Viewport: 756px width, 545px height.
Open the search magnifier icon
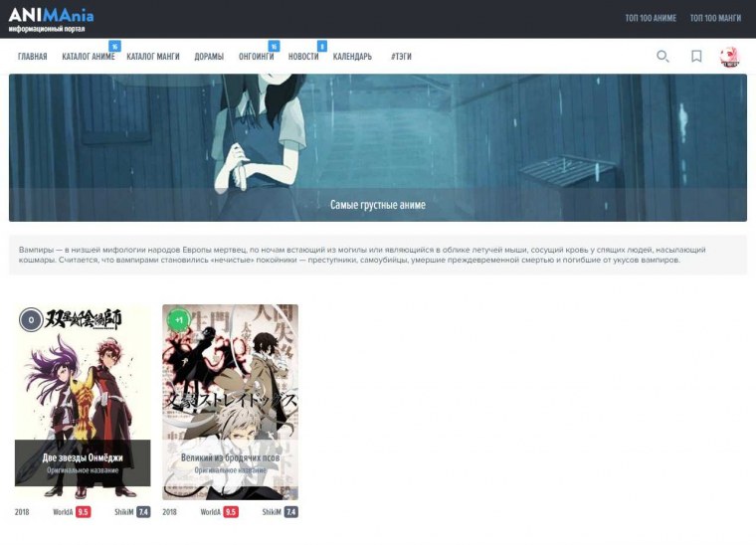point(662,57)
